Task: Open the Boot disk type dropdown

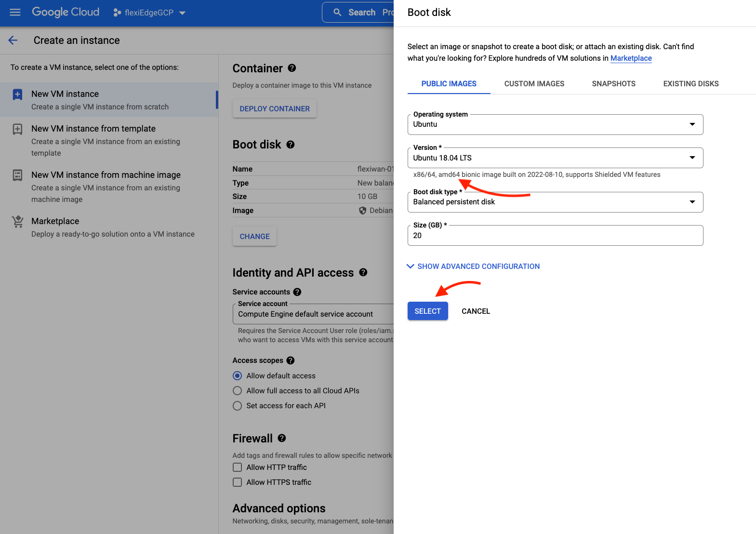Action: click(x=555, y=202)
